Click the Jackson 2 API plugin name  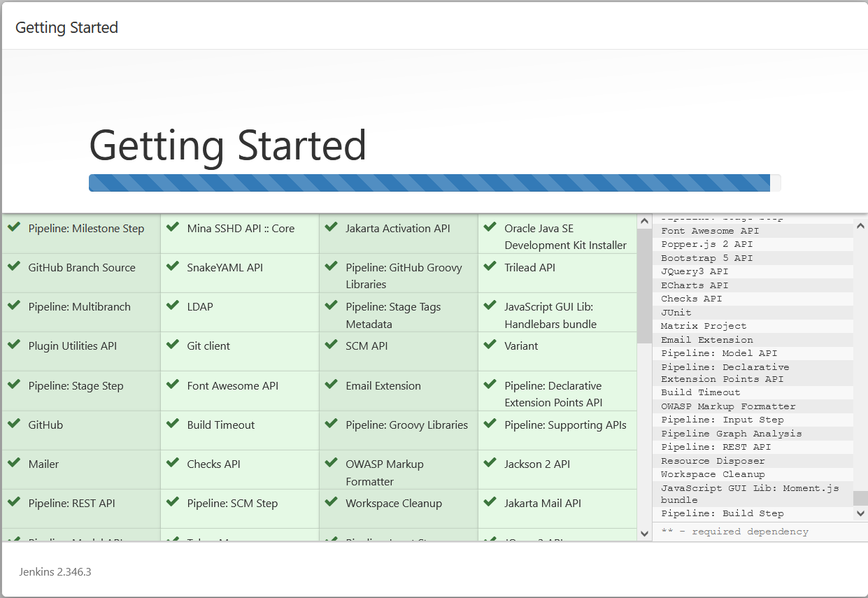click(537, 464)
